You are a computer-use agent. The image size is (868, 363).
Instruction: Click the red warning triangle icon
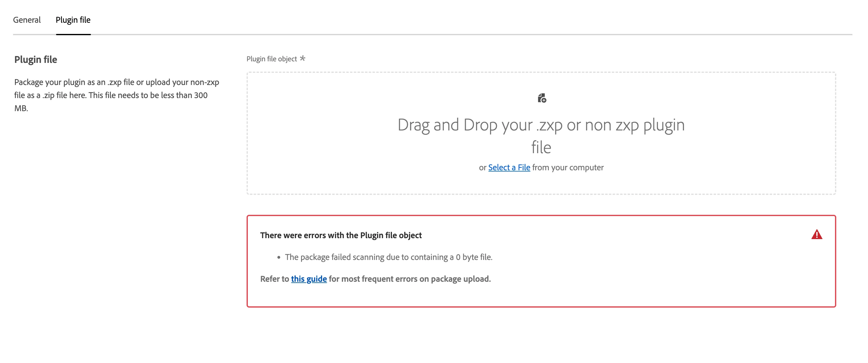(816, 235)
